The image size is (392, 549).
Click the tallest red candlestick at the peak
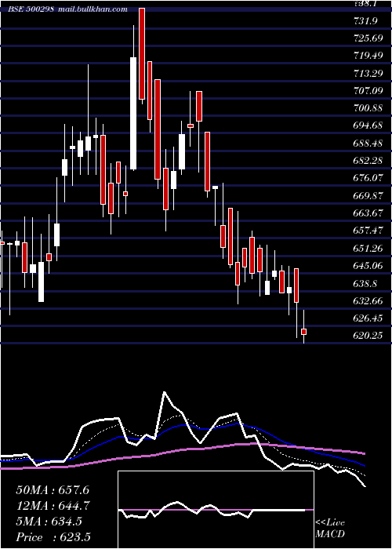coord(142,53)
